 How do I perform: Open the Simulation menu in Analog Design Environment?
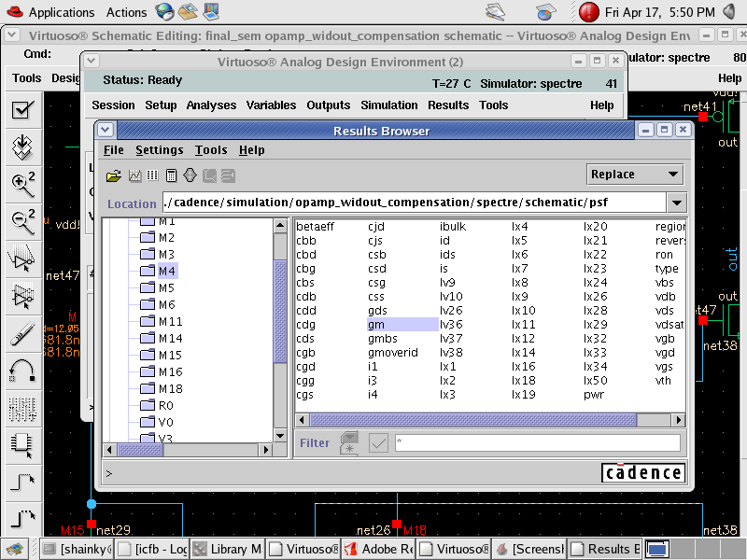pos(388,105)
